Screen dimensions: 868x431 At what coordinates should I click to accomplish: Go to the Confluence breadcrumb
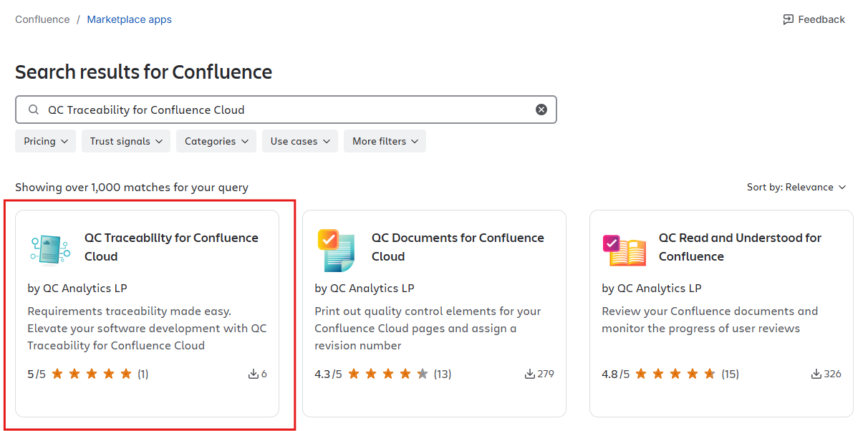pos(42,19)
